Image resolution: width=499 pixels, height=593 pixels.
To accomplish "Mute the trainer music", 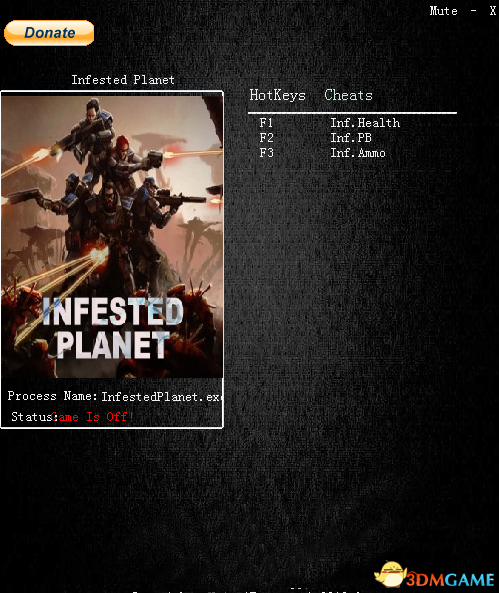I will tap(443, 11).
